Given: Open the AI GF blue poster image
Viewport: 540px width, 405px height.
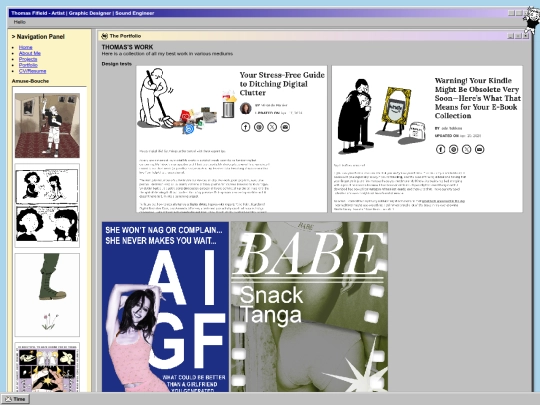Looking at the screenshot, I should (165, 307).
